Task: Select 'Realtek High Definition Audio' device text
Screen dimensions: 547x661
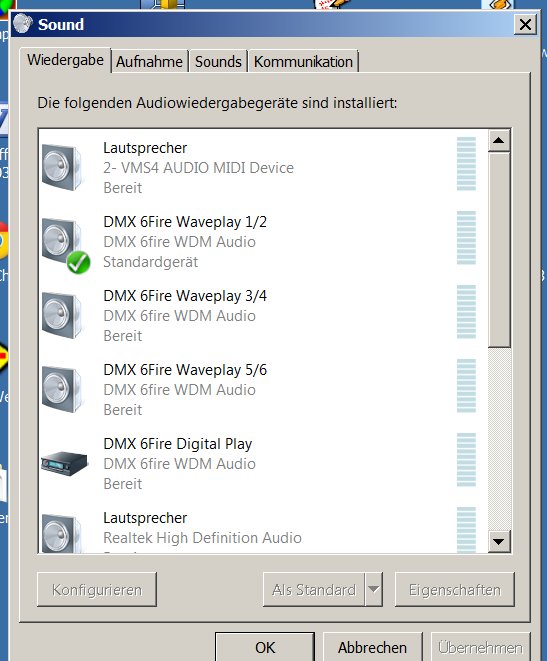Action: click(202, 538)
